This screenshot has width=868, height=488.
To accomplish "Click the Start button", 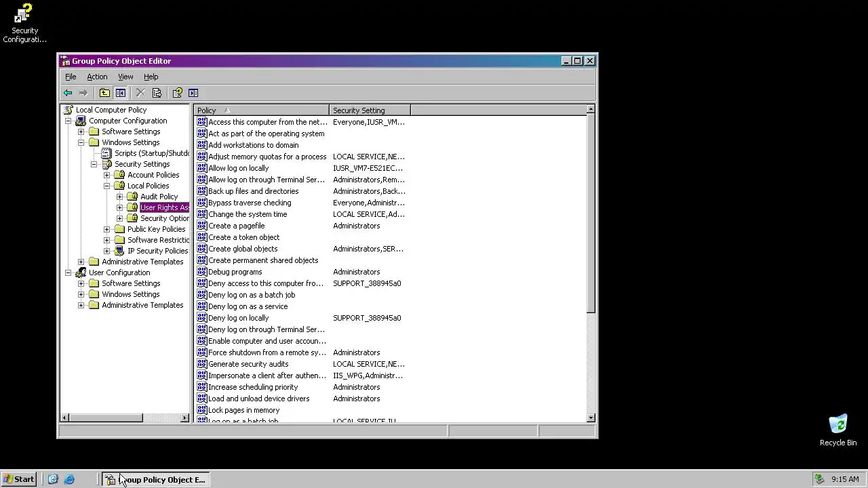I will [x=18, y=479].
